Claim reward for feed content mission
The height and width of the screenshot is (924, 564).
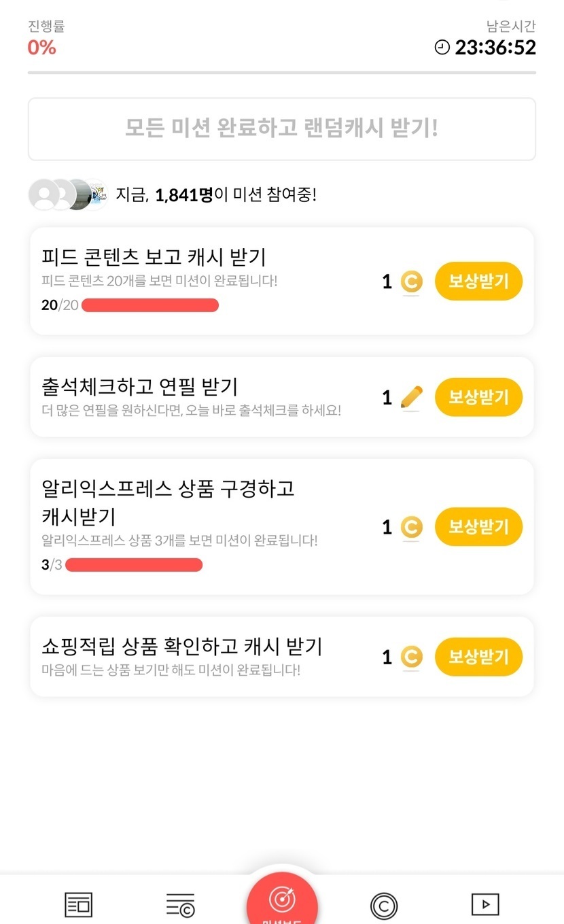coord(478,281)
